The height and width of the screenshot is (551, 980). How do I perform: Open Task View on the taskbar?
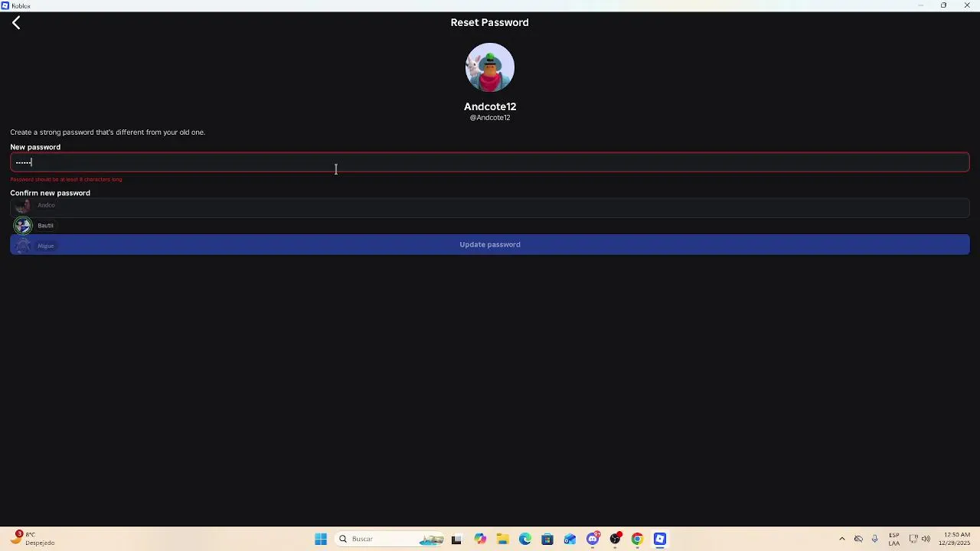click(456, 540)
